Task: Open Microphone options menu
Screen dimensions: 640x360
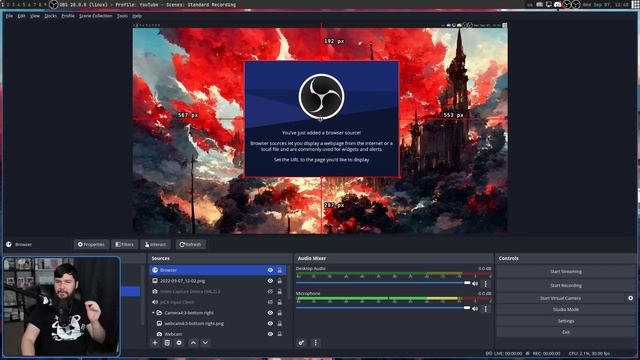Action: (485, 309)
